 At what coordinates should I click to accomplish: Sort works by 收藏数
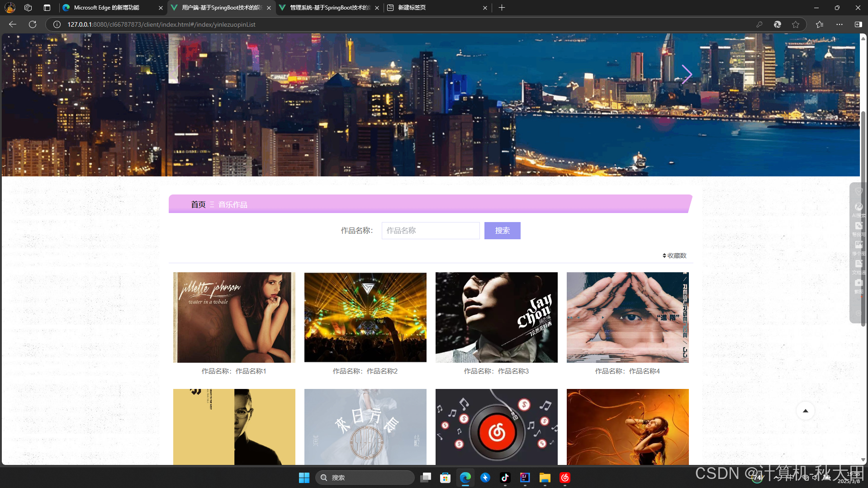pos(674,256)
